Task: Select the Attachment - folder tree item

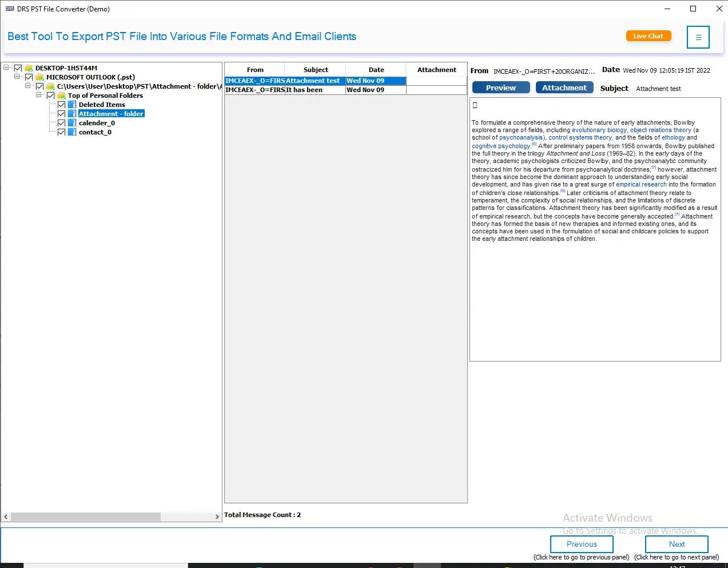Action: (111, 114)
